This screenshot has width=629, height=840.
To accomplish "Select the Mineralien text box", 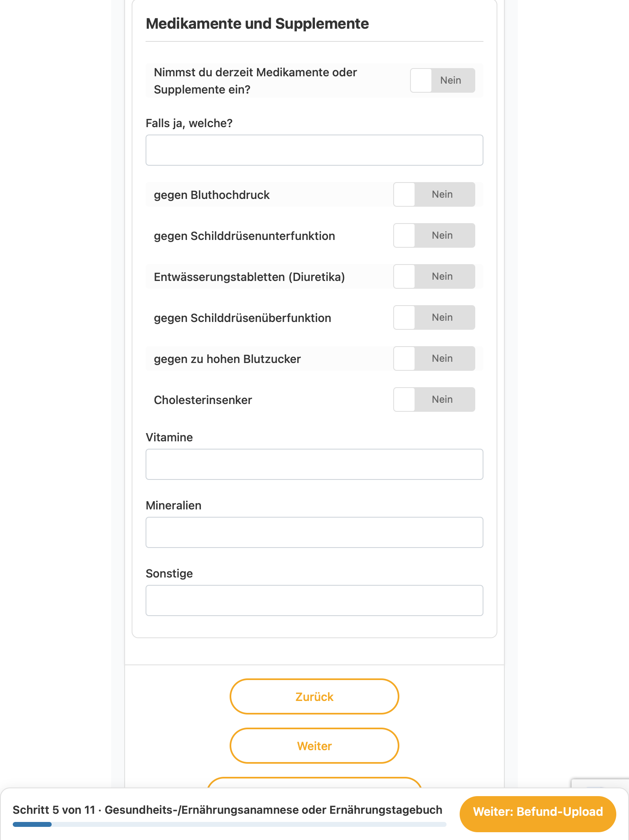I will (314, 532).
